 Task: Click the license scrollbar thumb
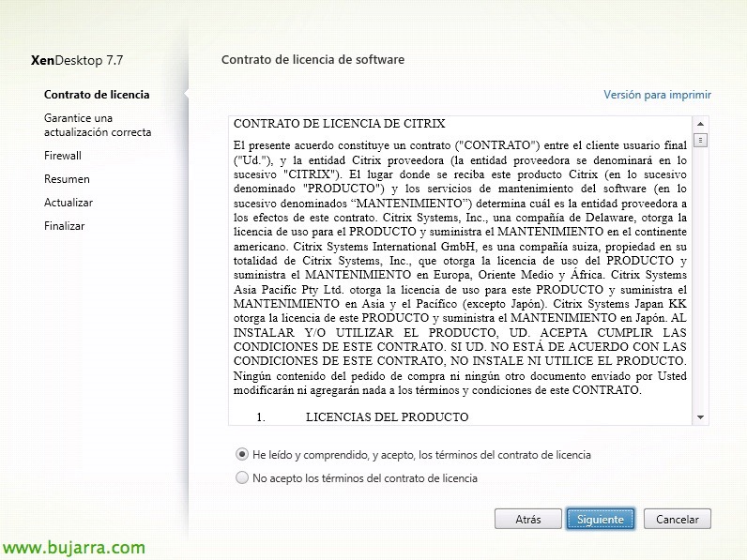pos(700,140)
